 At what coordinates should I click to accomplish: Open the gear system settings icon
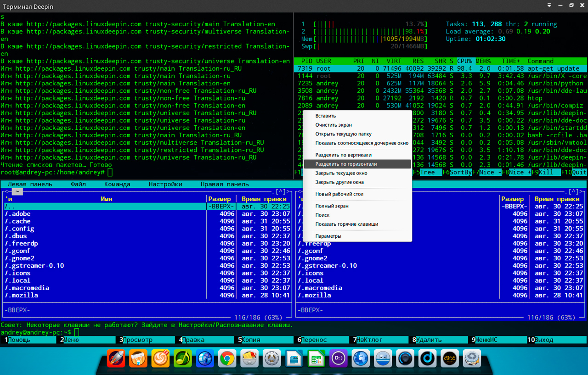click(x=271, y=358)
